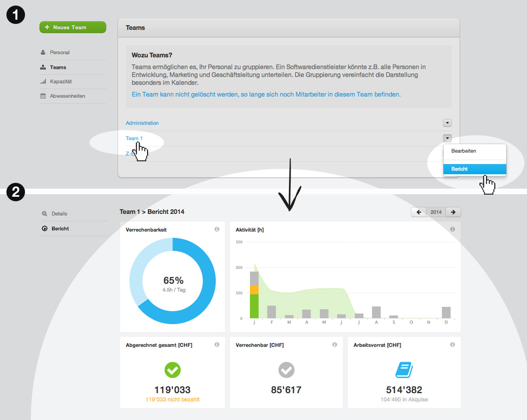The height and width of the screenshot is (420, 527).
Task: Click the 85'617 amount
Action: click(x=286, y=390)
